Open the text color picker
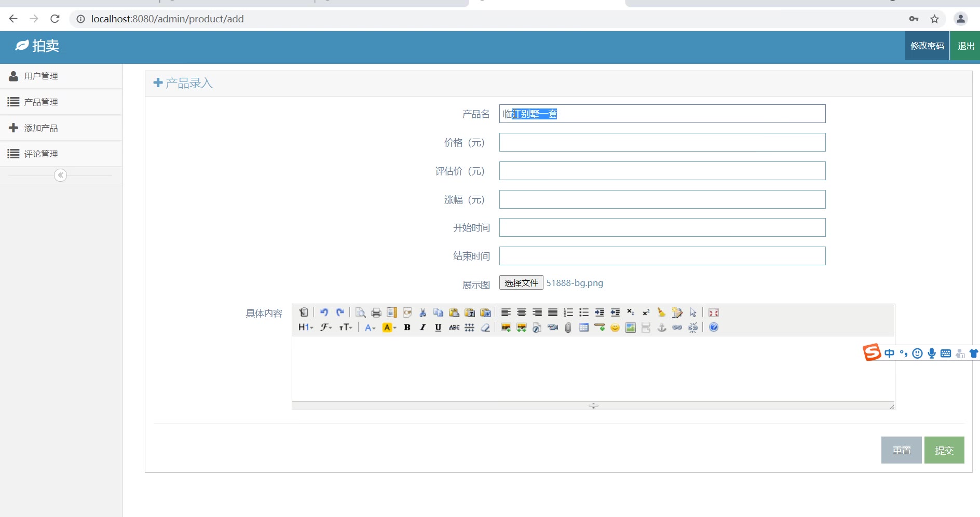 coord(370,328)
